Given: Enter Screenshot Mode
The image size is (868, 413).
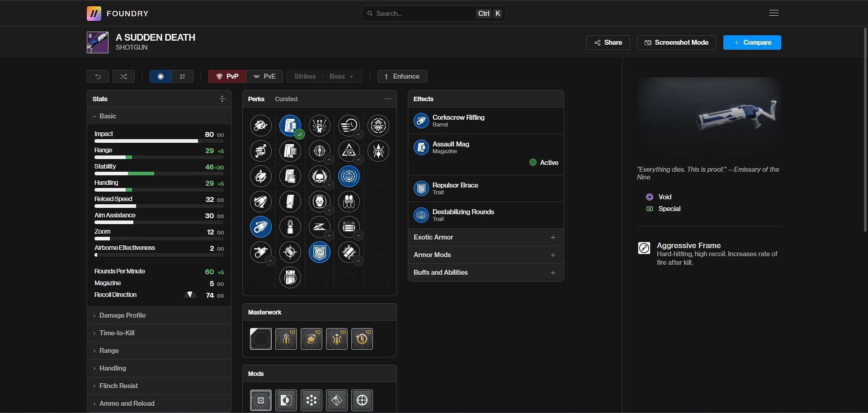Looking at the screenshot, I should tap(676, 42).
